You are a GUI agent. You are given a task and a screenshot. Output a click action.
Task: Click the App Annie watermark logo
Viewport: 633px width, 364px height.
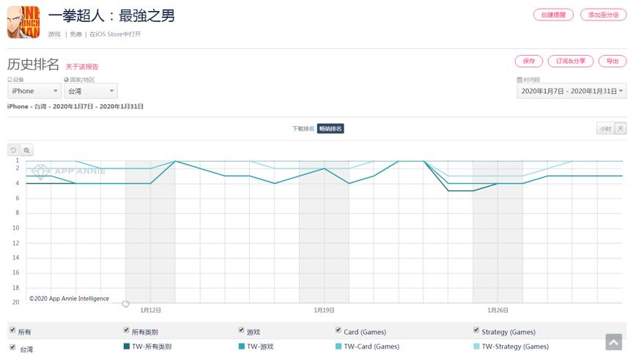coord(41,171)
